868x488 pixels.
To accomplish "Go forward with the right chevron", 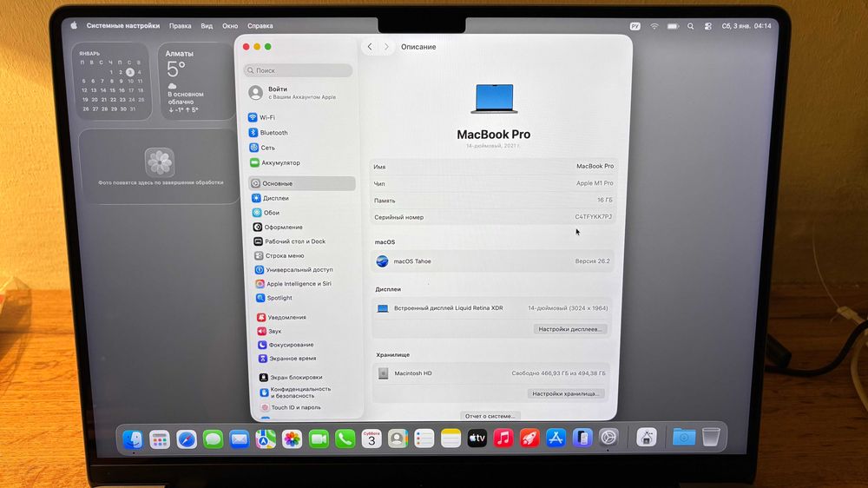I will point(386,47).
